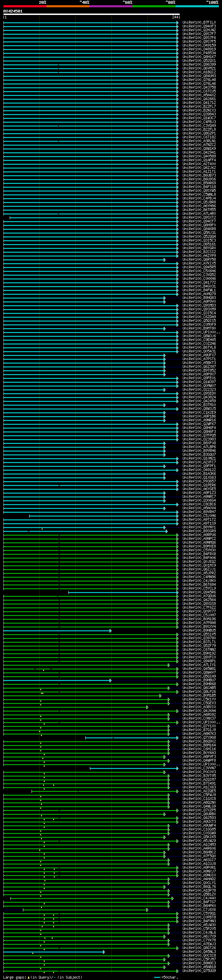Click the green ~80% identity legend segment
The image size is (222, 980).
tap(154, 6)
